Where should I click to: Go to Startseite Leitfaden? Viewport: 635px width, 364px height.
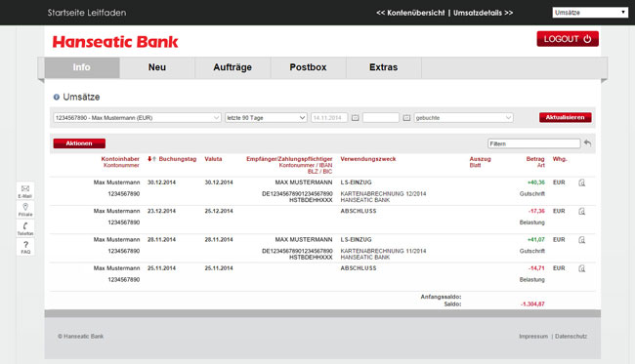[87, 13]
